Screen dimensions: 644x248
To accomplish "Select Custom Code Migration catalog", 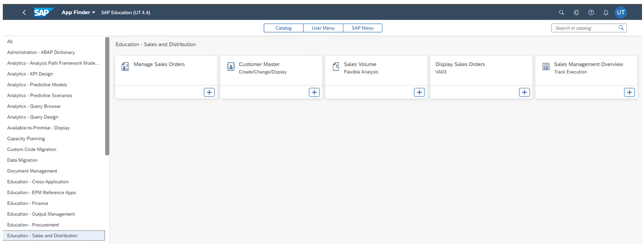I will tap(54, 149).
